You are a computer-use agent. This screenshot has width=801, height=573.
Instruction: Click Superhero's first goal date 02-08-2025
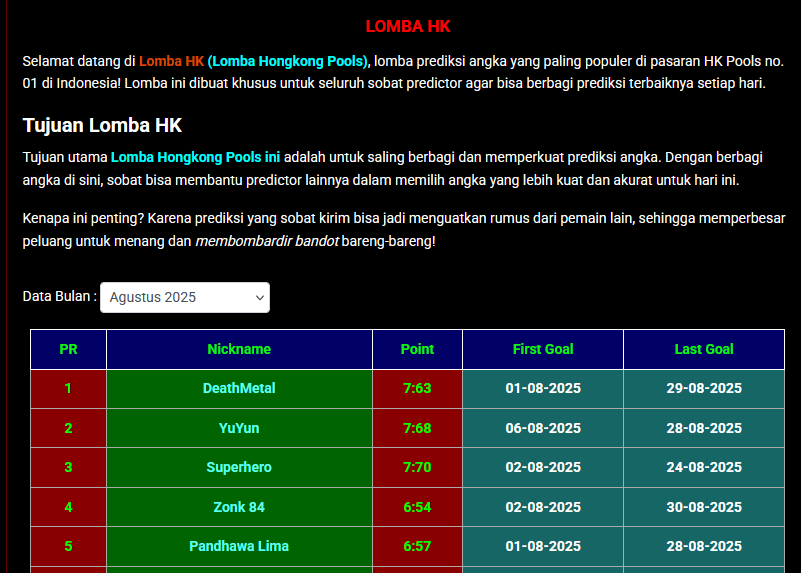[543, 467]
